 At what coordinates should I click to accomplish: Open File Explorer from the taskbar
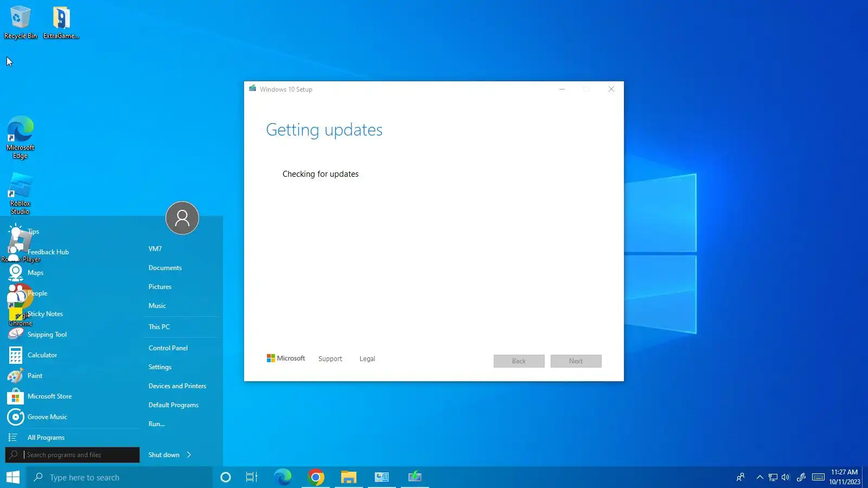point(349,477)
